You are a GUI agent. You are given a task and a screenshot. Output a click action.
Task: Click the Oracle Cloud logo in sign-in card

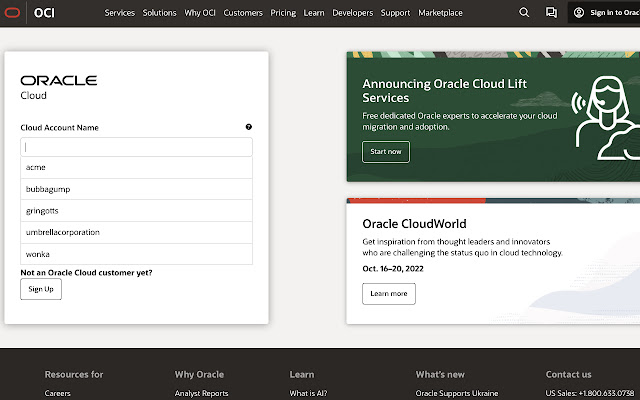coord(59,87)
